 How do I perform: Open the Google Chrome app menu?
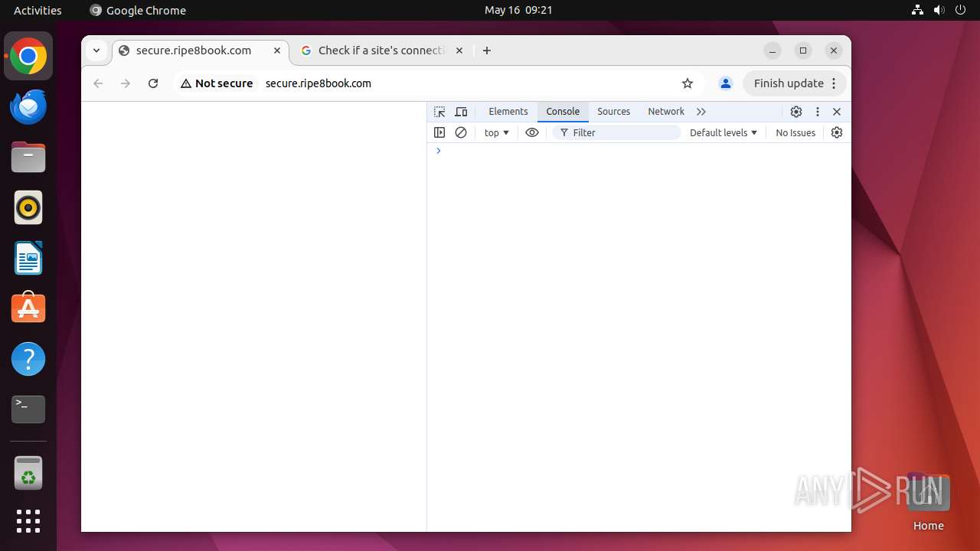pos(138,10)
